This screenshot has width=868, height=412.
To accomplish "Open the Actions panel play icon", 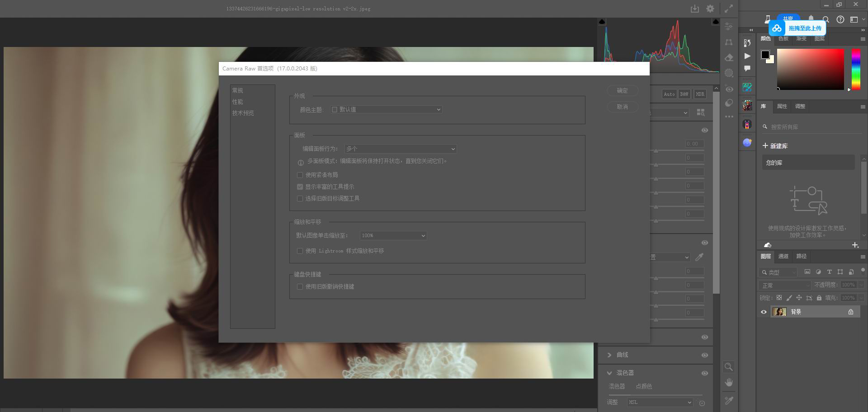I will 747,56.
